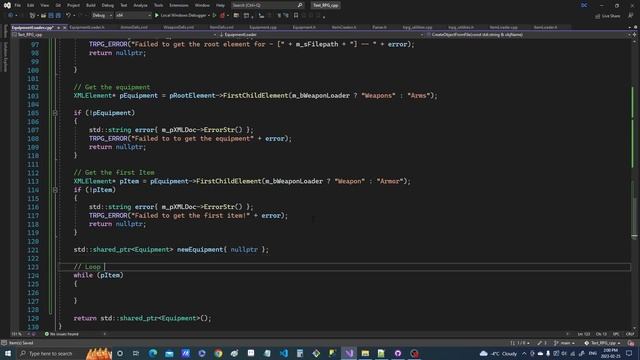Open the View menu
Viewport: 640px width, 360px height.
(44, 5)
